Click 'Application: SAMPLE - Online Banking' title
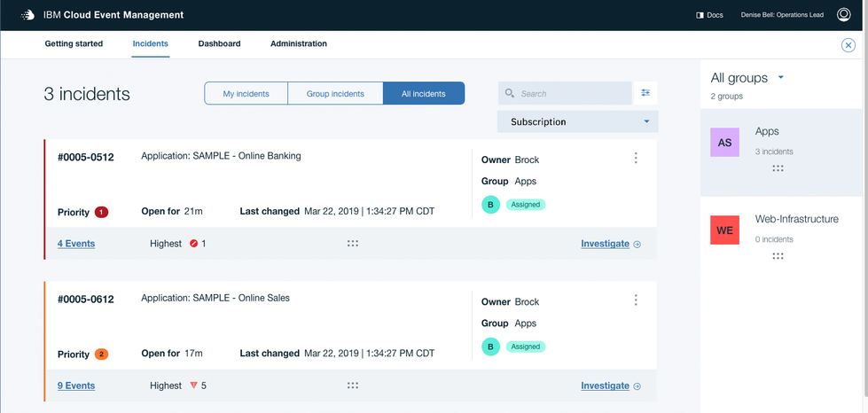The image size is (868, 413). (x=221, y=156)
